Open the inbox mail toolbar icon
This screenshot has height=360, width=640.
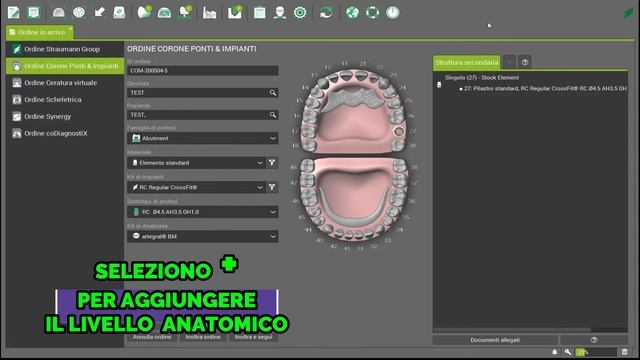pyautogui.click(x=235, y=13)
